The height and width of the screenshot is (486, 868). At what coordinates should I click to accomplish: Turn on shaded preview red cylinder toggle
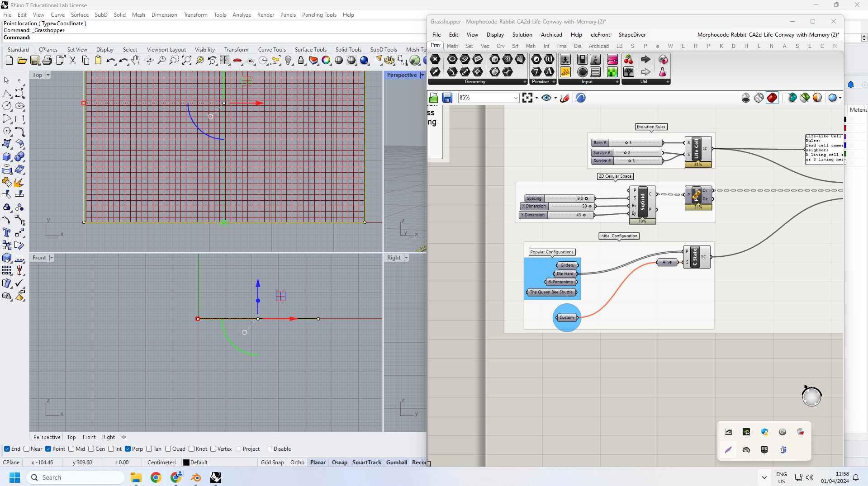(x=772, y=98)
